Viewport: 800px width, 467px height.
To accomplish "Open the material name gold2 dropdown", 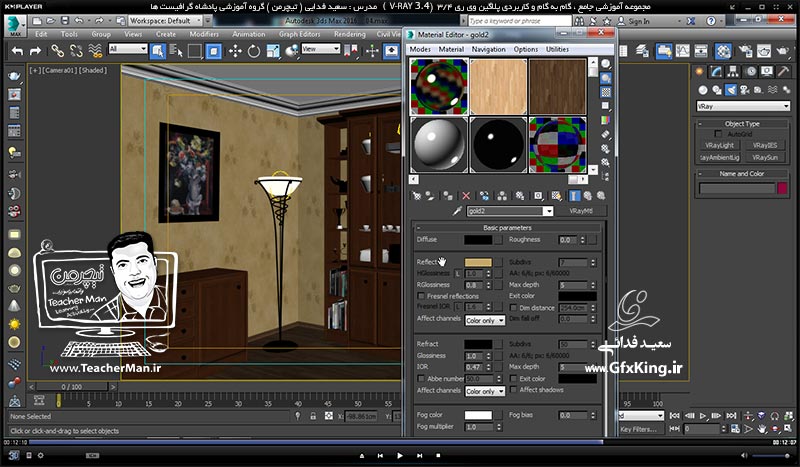I will coord(548,211).
